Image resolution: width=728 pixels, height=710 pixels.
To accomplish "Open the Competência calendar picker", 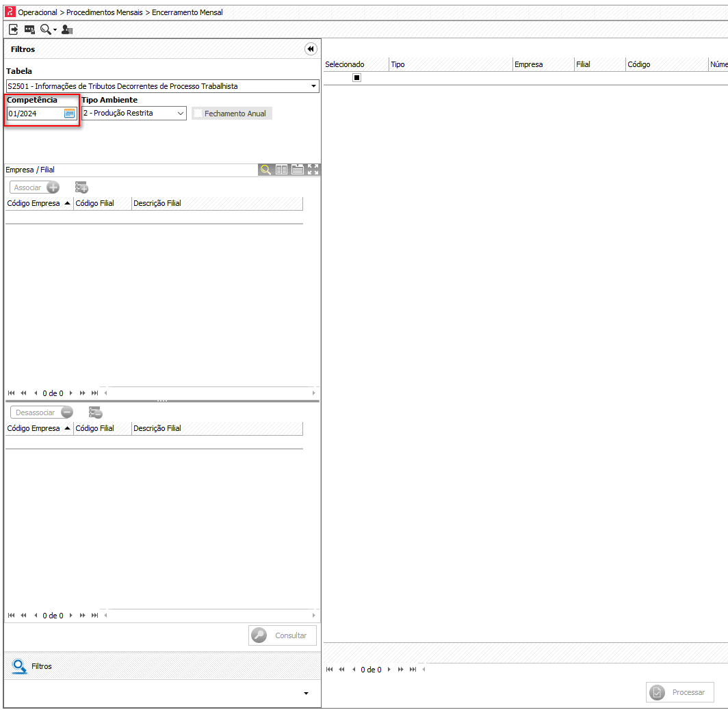I will (69, 114).
